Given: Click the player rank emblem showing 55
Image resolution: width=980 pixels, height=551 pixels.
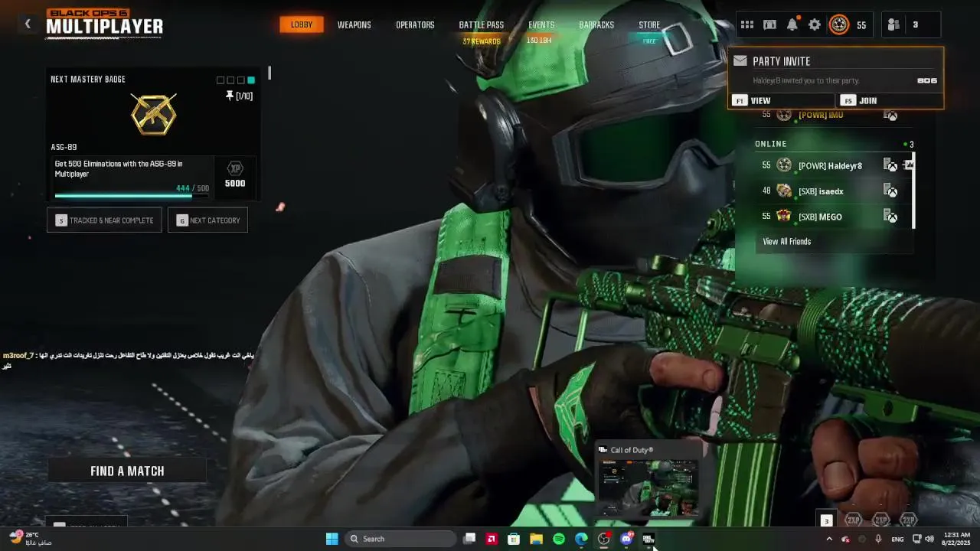Looking at the screenshot, I should point(839,25).
